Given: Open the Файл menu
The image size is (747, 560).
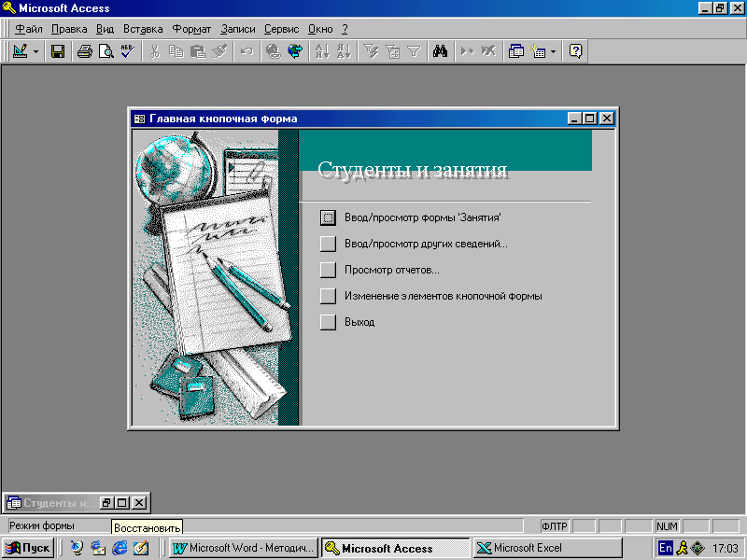Looking at the screenshot, I should [29, 29].
